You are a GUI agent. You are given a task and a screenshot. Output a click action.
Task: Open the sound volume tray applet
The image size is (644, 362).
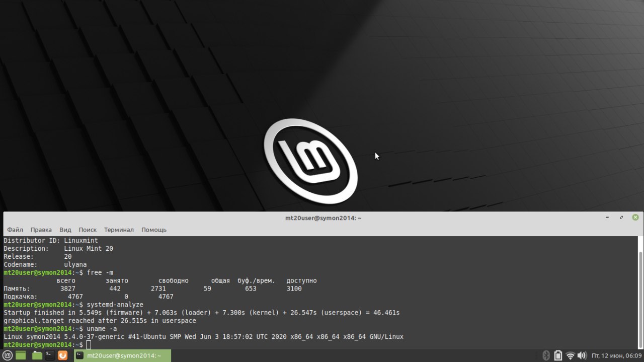tap(582, 355)
